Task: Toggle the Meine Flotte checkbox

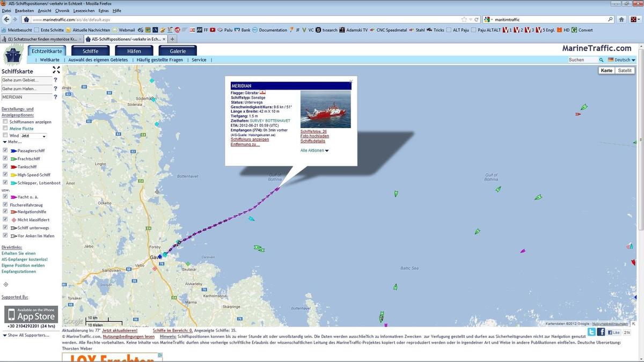Action: (x=5, y=129)
